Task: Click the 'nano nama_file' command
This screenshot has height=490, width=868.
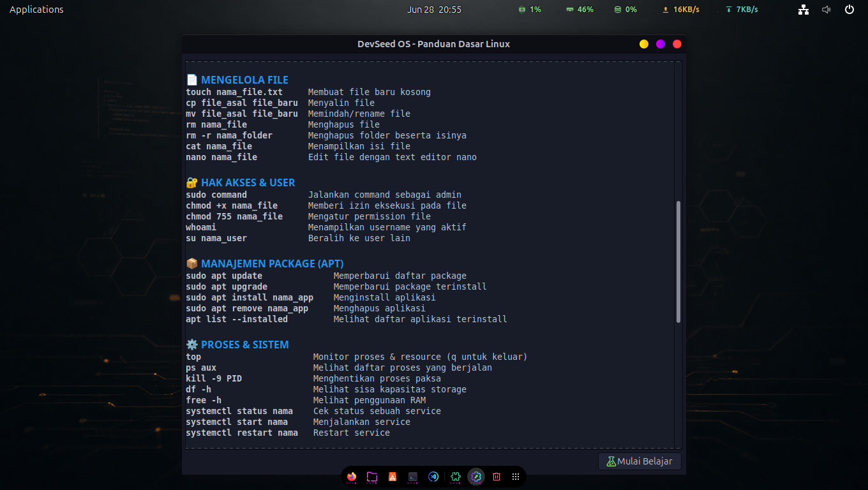Action: pyautogui.click(x=221, y=157)
